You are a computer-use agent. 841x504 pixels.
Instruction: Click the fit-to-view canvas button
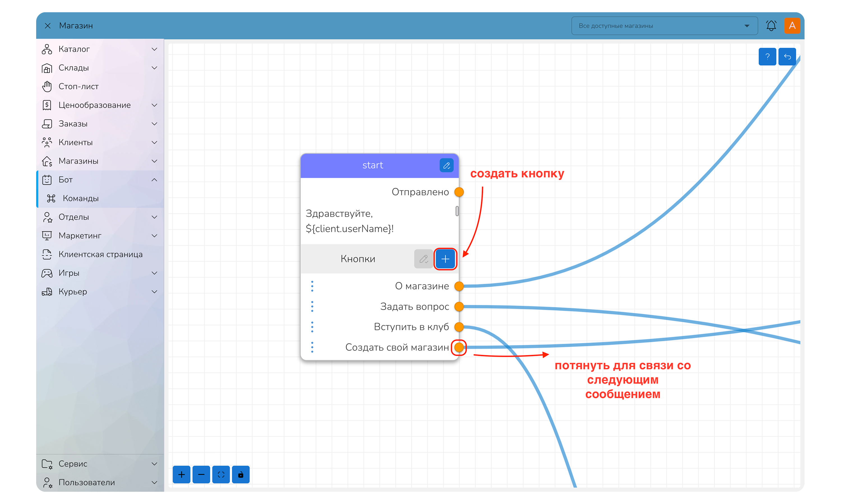pos(221,474)
